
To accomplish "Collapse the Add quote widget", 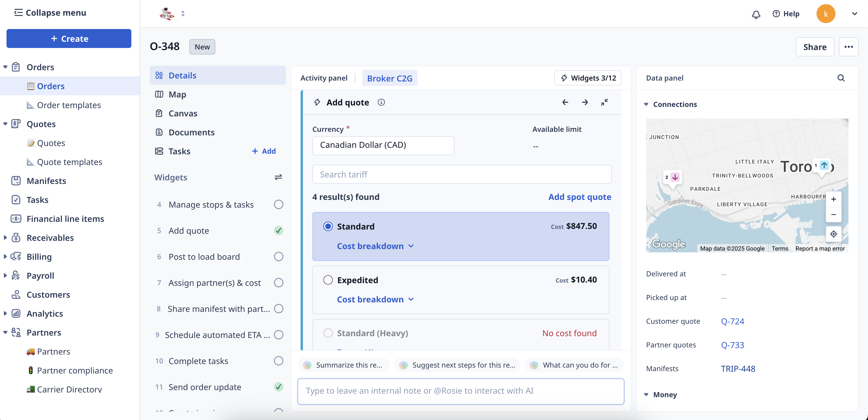I will click(x=604, y=102).
